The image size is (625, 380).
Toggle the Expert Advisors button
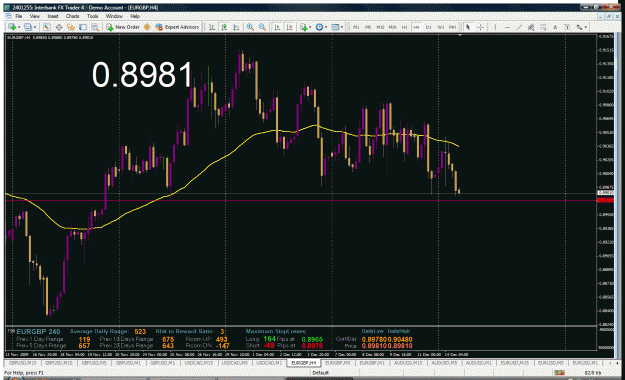click(x=177, y=27)
